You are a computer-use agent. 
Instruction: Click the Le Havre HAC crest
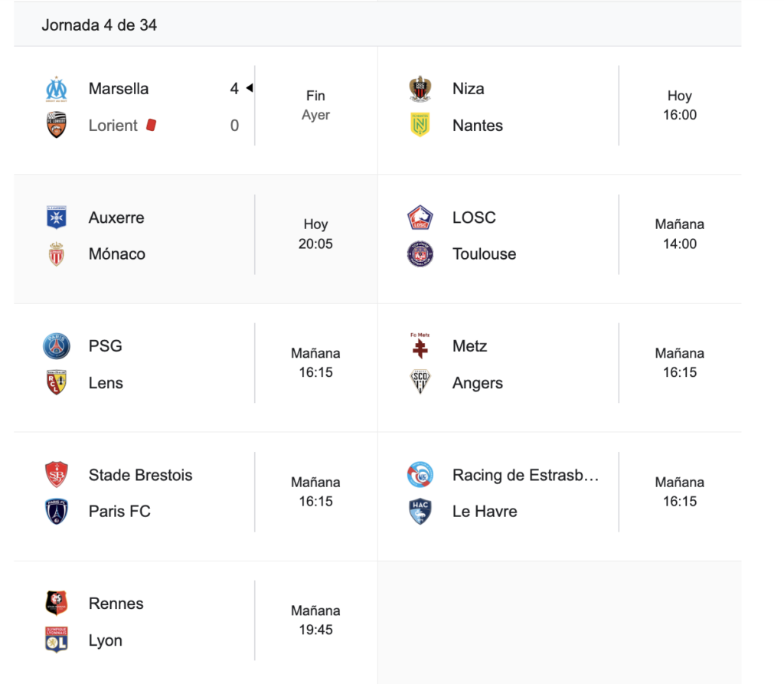[420, 512]
